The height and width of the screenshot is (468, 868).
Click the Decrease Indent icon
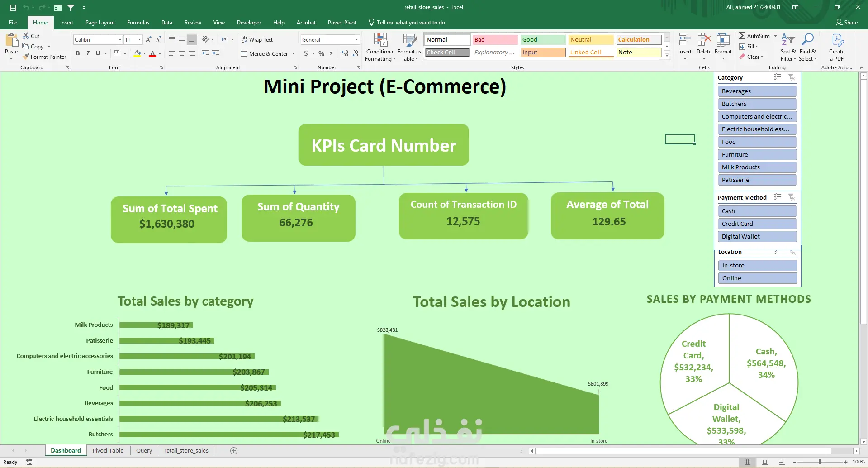pyautogui.click(x=206, y=53)
